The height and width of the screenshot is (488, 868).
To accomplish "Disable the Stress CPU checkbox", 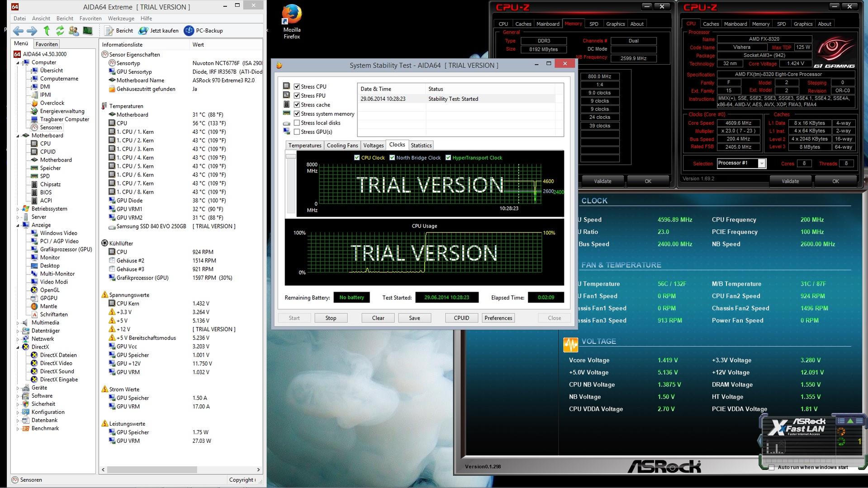I will tap(297, 86).
